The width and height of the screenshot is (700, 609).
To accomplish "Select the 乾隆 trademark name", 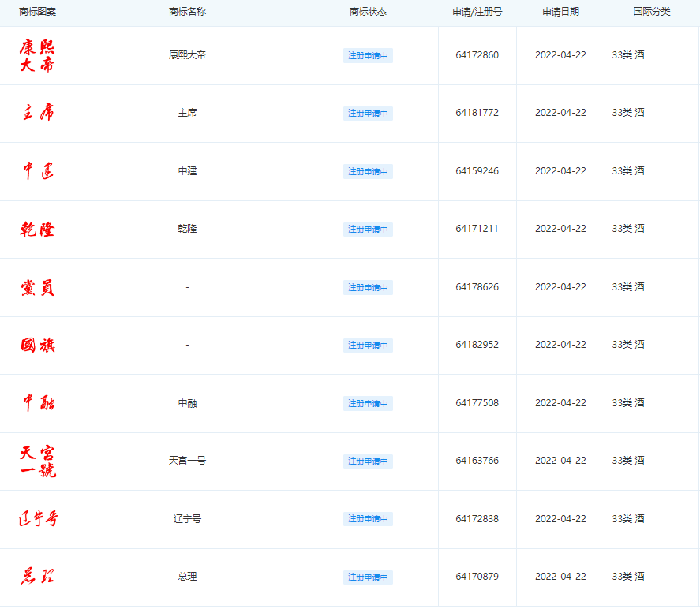I will [187, 229].
